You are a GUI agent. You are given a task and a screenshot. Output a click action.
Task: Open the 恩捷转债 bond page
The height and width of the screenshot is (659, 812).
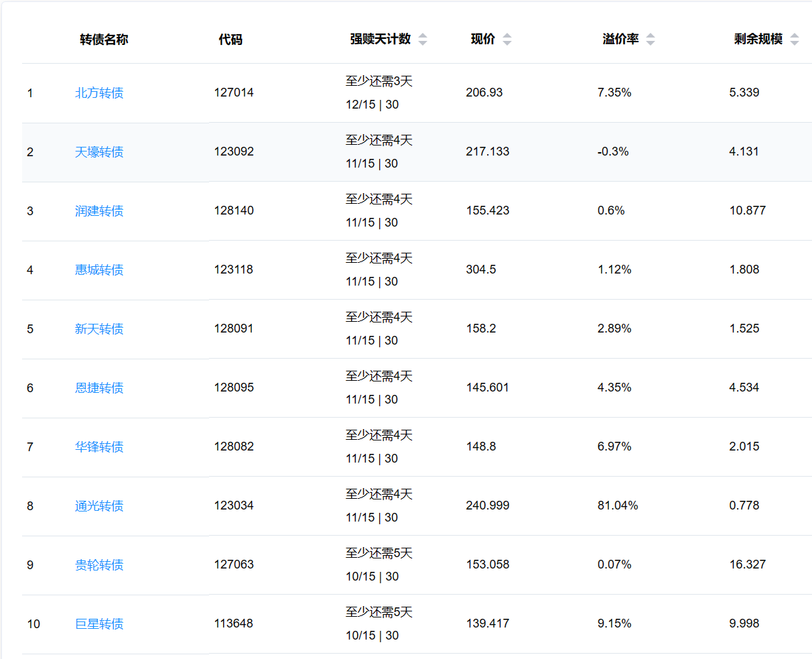point(99,388)
